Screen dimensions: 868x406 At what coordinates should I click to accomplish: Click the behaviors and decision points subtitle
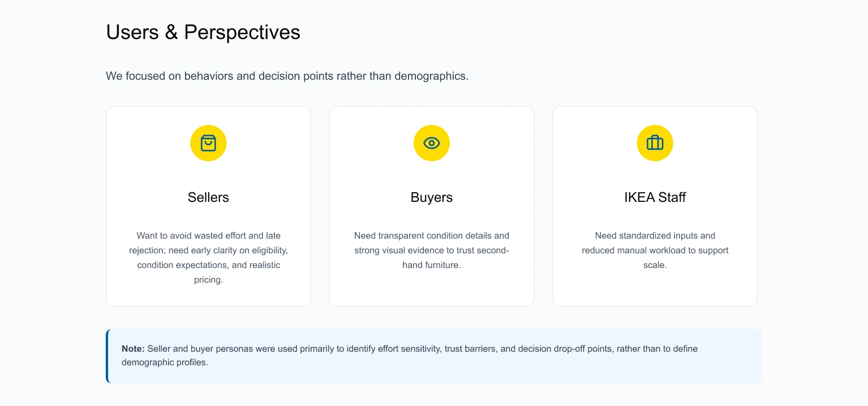click(287, 76)
